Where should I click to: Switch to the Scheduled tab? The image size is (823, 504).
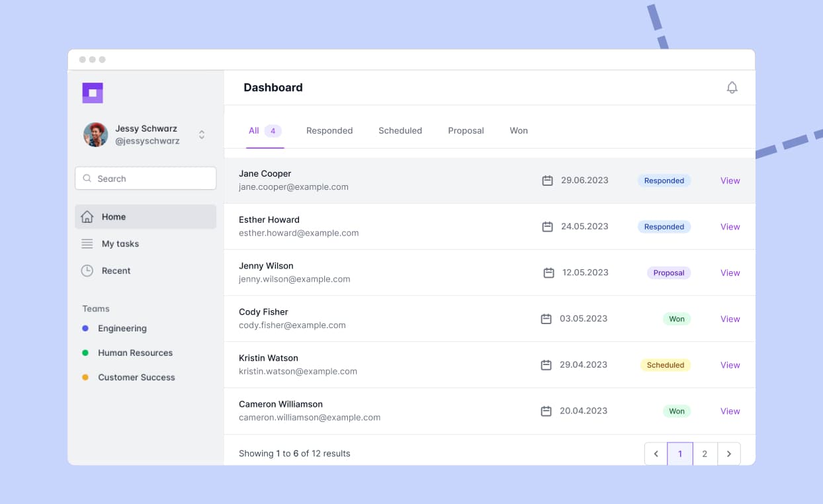tap(400, 131)
